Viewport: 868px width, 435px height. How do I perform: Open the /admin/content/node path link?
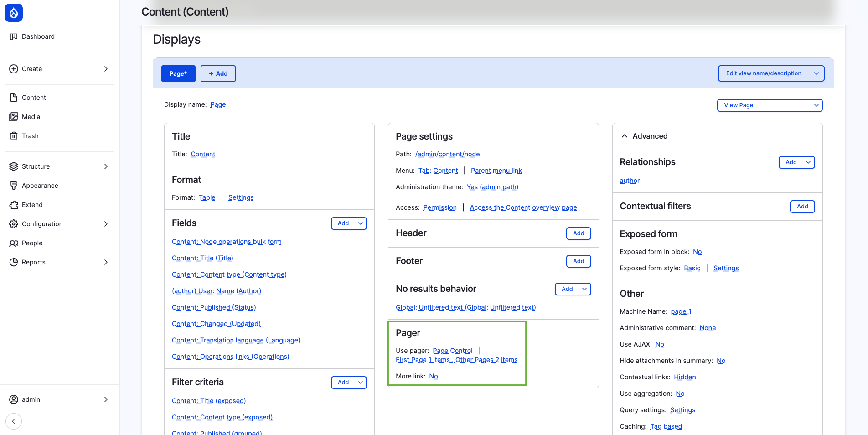(447, 154)
